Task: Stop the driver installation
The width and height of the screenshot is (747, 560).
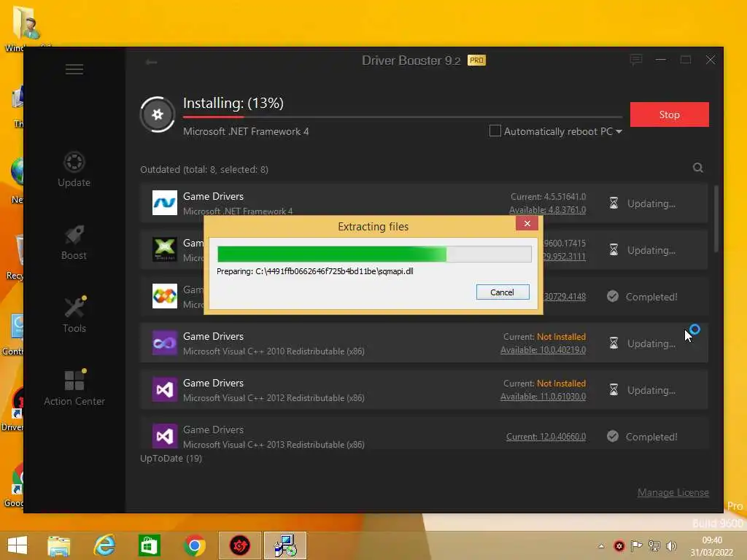Action: (x=670, y=114)
